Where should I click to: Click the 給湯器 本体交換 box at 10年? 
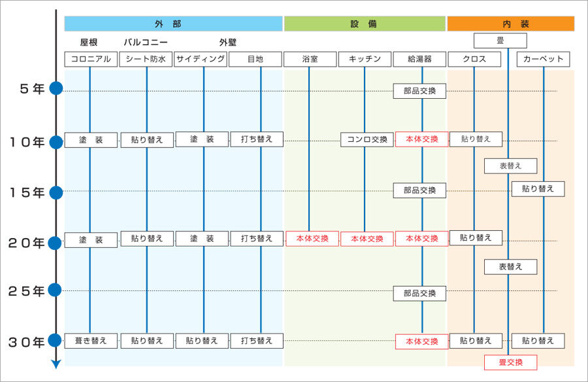[x=422, y=139]
